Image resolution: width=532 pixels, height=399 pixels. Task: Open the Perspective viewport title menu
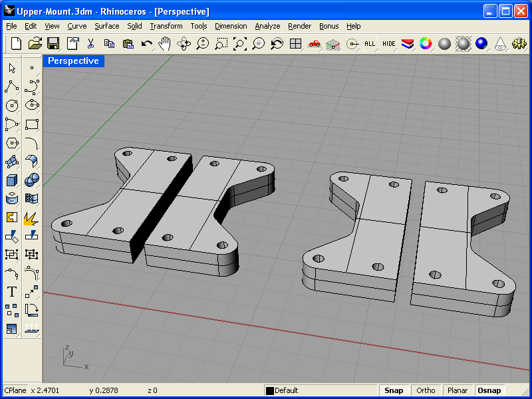click(73, 61)
